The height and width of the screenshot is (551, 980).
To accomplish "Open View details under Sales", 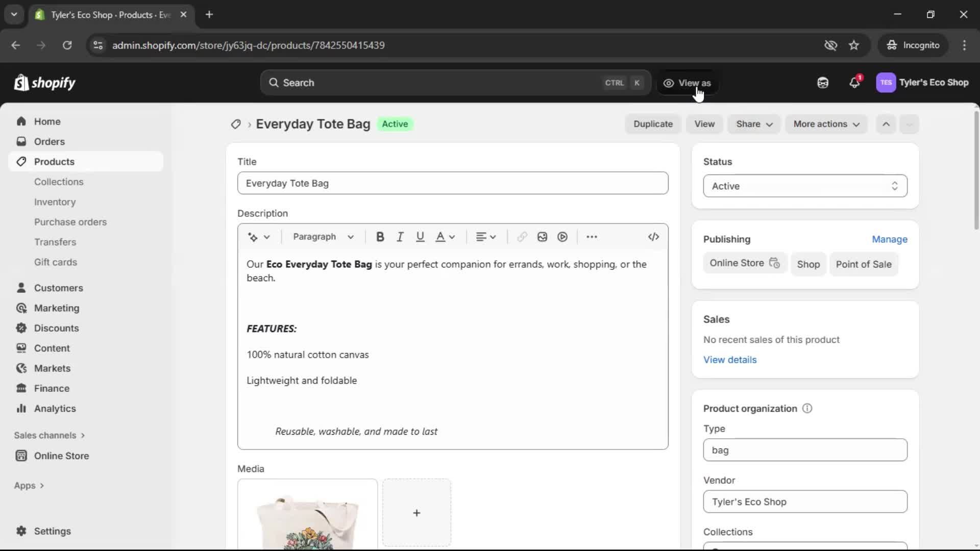I will pos(730,360).
